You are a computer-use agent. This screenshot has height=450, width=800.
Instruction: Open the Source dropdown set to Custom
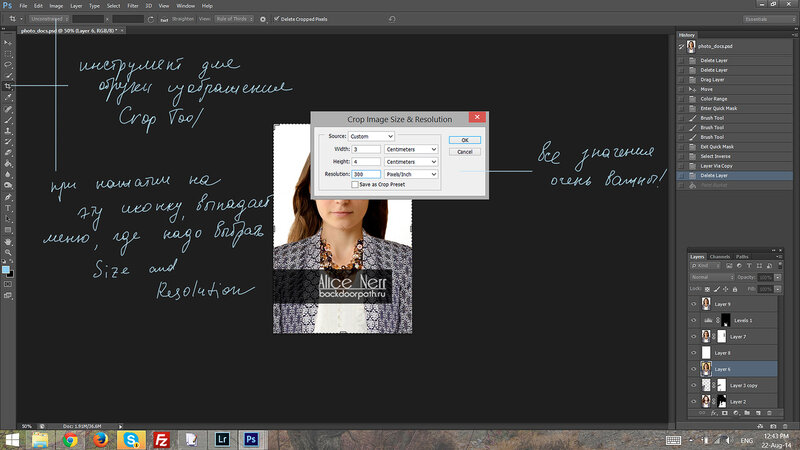[372, 135]
